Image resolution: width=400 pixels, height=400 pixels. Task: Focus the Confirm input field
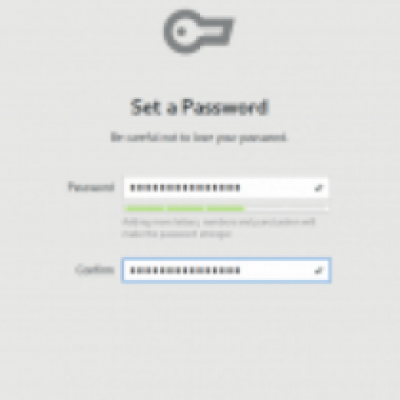point(226,270)
